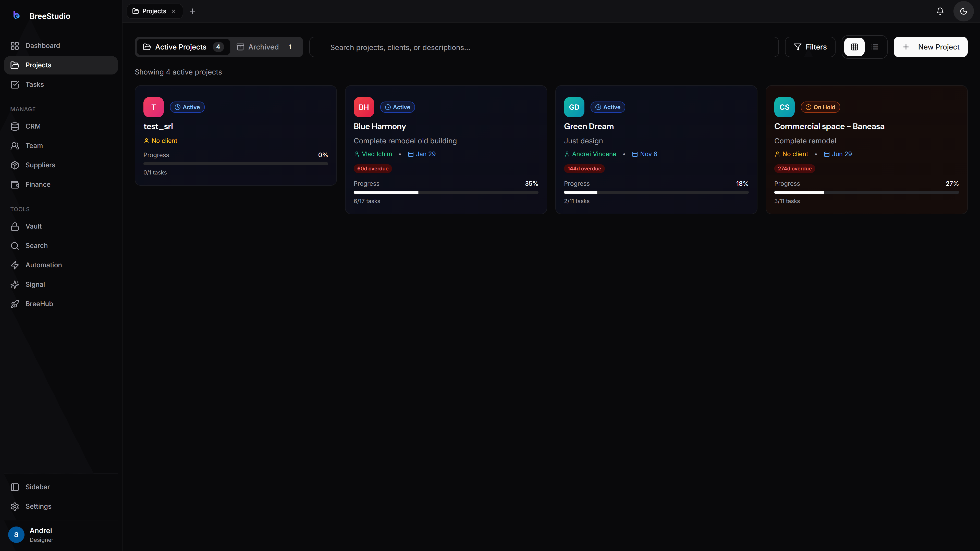Click the 3/11 tasks text
Screen dimensions: 980x551
787,201
